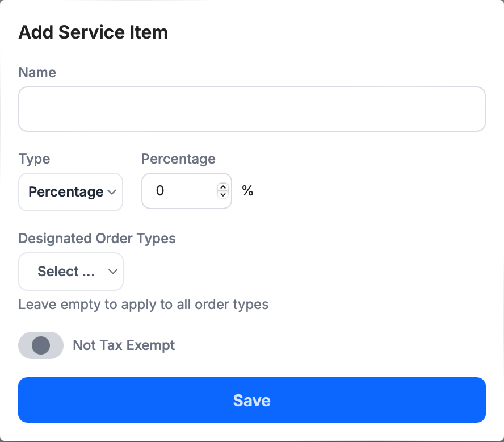Click the stepper up arrow to increase percentage
The width and height of the screenshot is (504, 442).
tap(223, 187)
